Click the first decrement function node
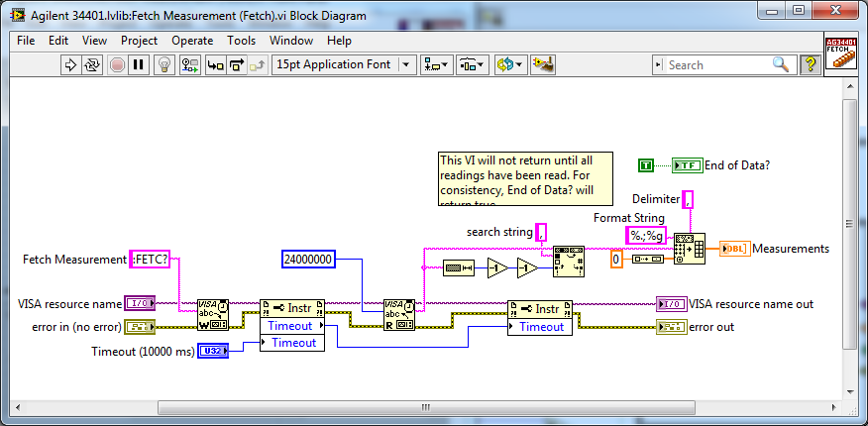868x426 pixels. tap(497, 268)
